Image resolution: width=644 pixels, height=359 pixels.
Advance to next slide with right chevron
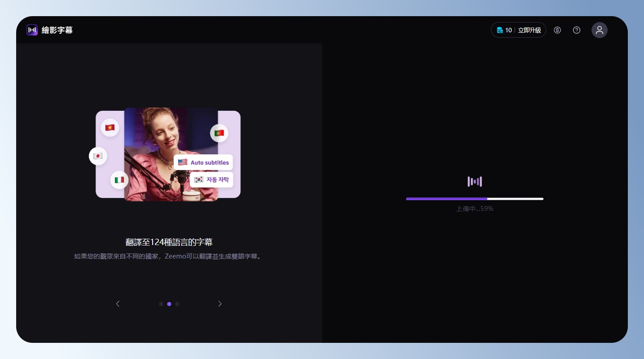(x=220, y=304)
